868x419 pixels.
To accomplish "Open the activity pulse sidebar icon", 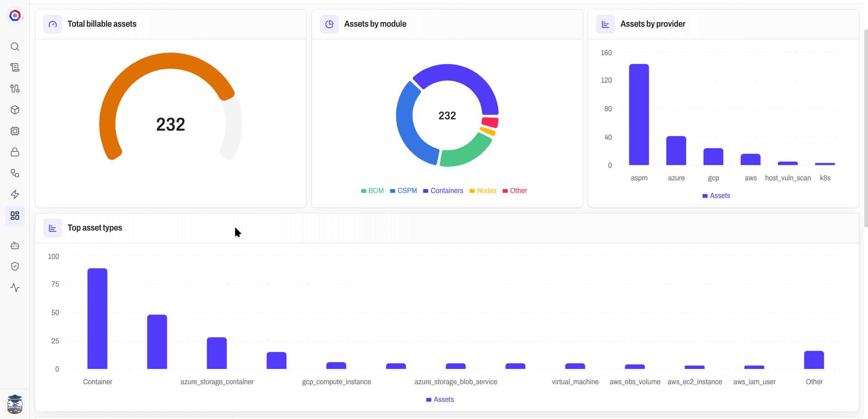I will (x=15, y=287).
